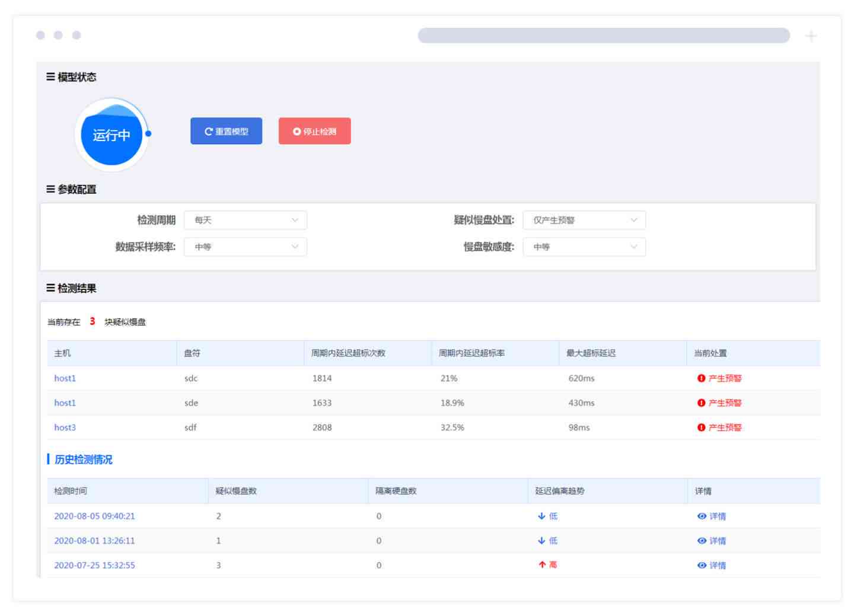Click the 620ms max latency value
The height and width of the screenshot is (616, 854).
(581, 378)
